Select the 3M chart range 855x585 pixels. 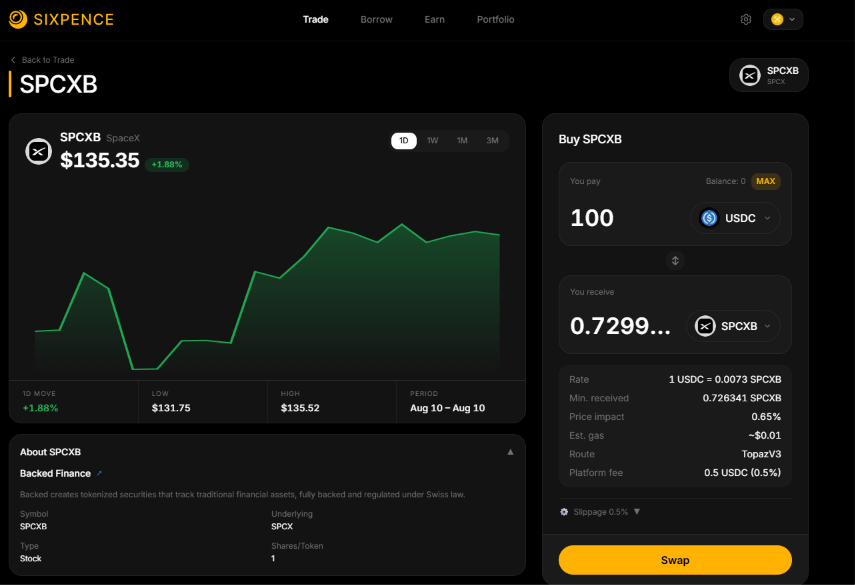492,141
